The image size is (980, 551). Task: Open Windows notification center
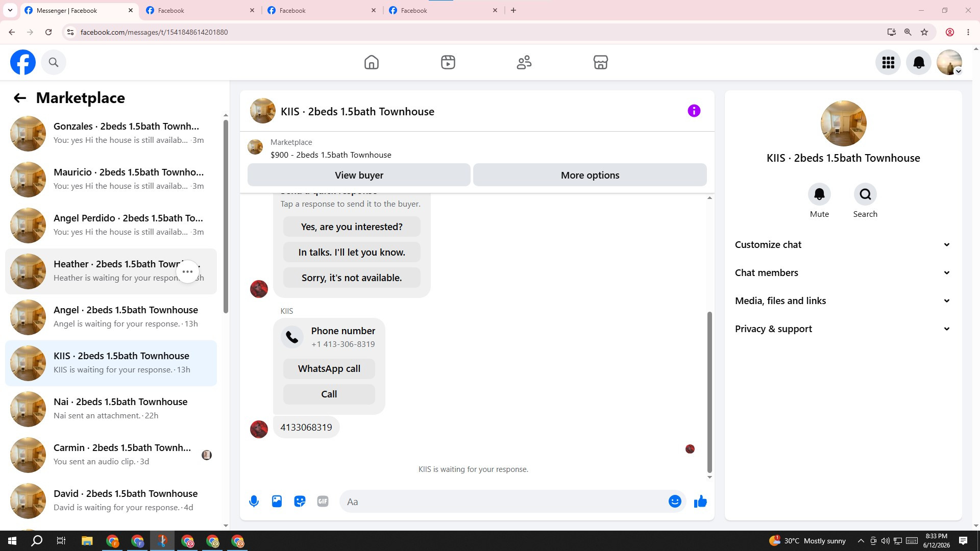[x=963, y=541]
